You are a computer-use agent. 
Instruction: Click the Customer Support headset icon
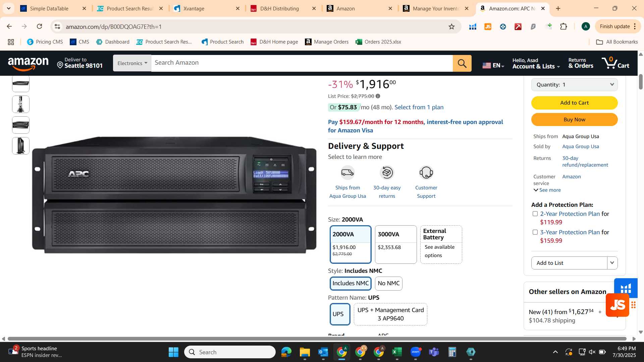[426, 173]
